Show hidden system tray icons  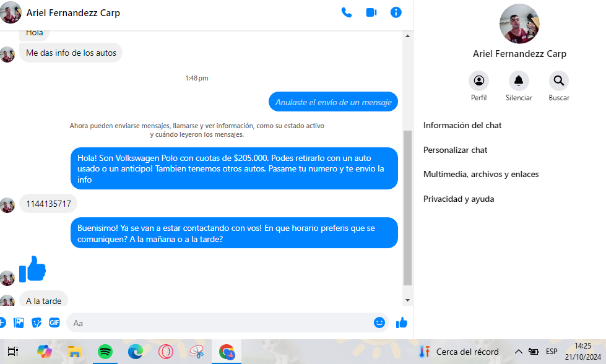pos(518,352)
